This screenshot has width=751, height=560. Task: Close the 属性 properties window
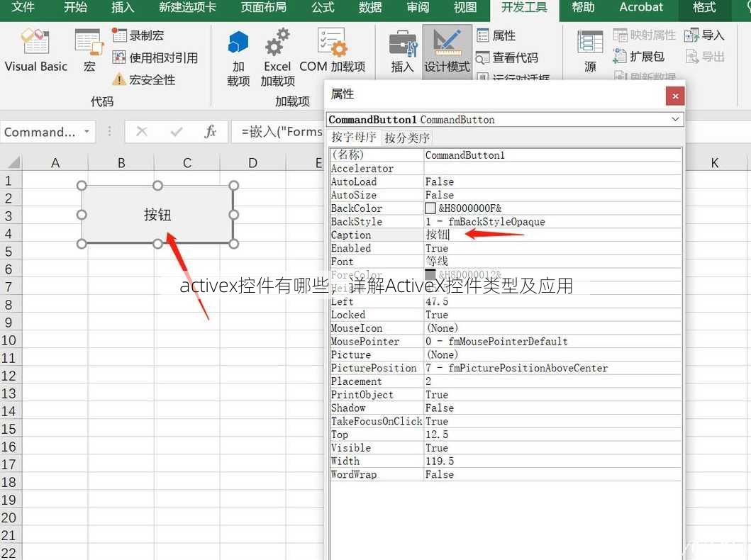point(675,96)
